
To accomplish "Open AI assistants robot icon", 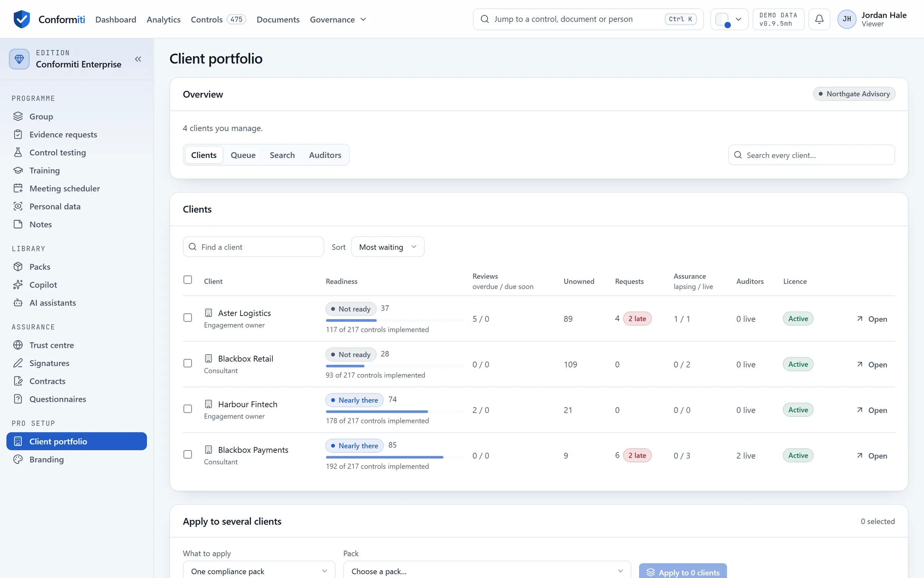I will click(18, 302).
